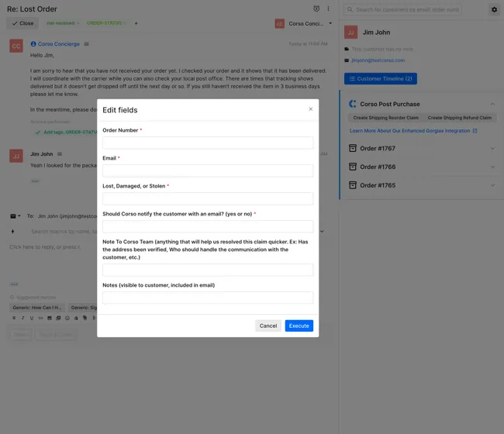
Task: Open the ticket three-dot options menu
Action: 328,9
